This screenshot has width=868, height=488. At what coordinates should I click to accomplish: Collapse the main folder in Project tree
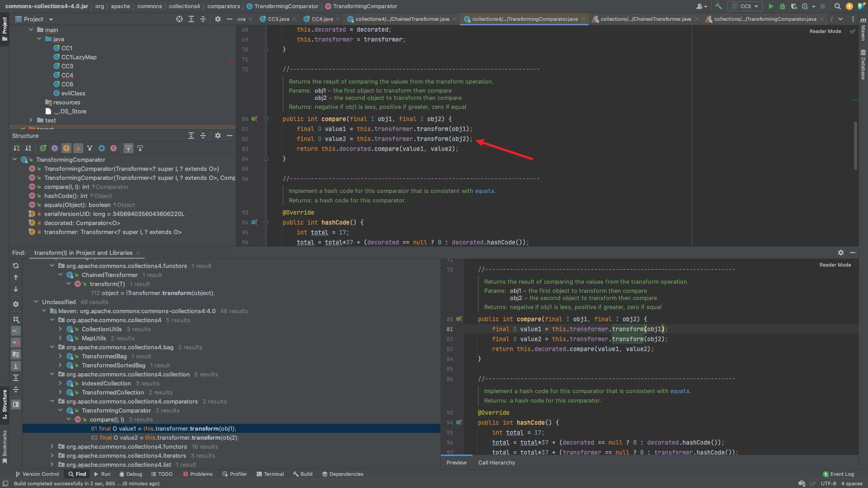click(31, 30)
